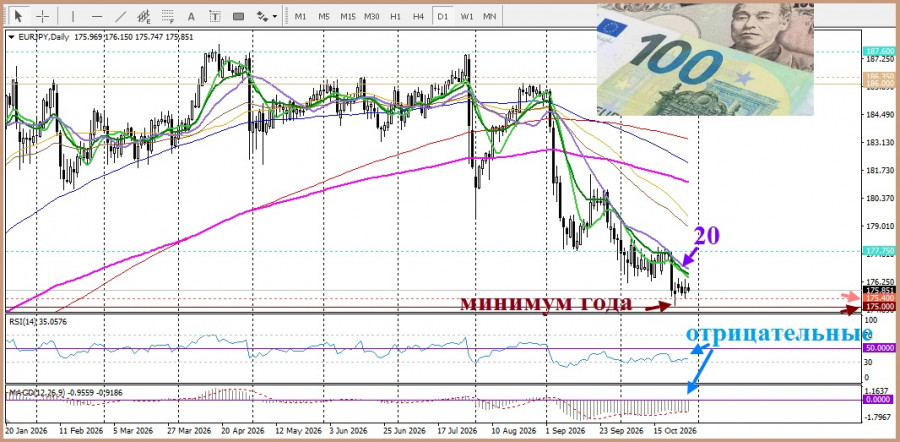The image size is (900, 442).
Task: Click the 175.851 current price label
Action: (x=879, y=290)
